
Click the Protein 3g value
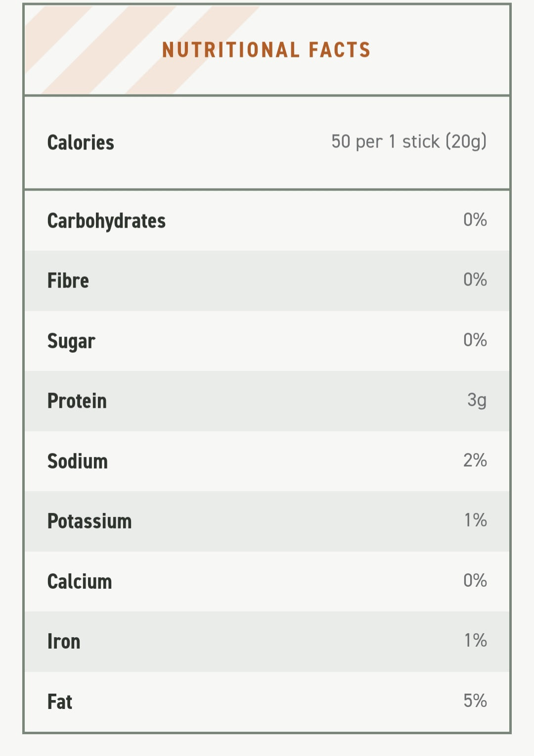point(477,400)
